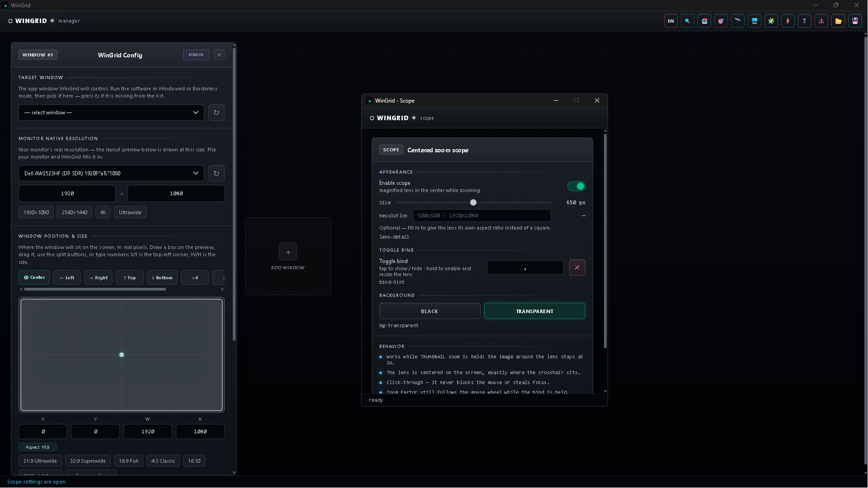The image size is (868, 488).
Task: Select the TRANSPARENT background option
Action: point(534,311)
